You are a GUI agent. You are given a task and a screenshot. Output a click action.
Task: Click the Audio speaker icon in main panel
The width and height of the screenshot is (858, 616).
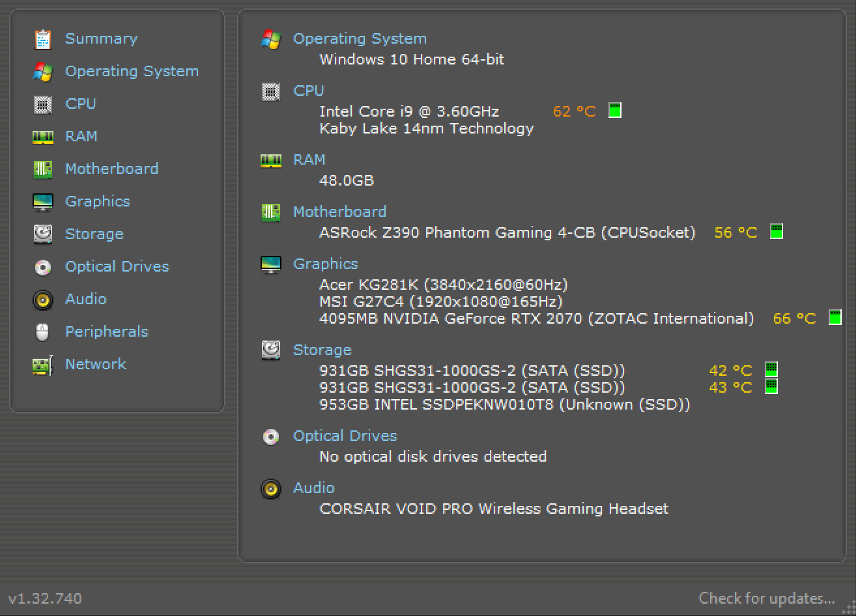pos(271,488)
